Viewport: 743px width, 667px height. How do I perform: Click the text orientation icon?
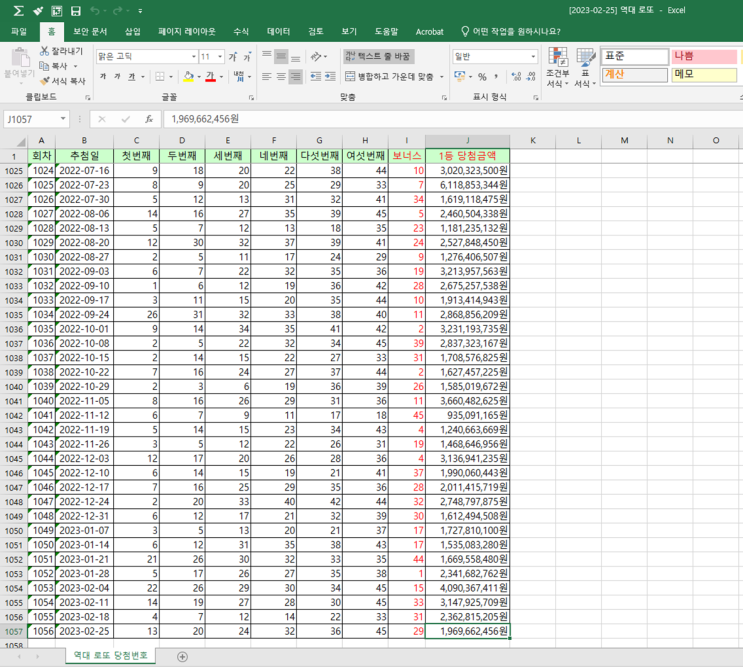tap(316, 57)
